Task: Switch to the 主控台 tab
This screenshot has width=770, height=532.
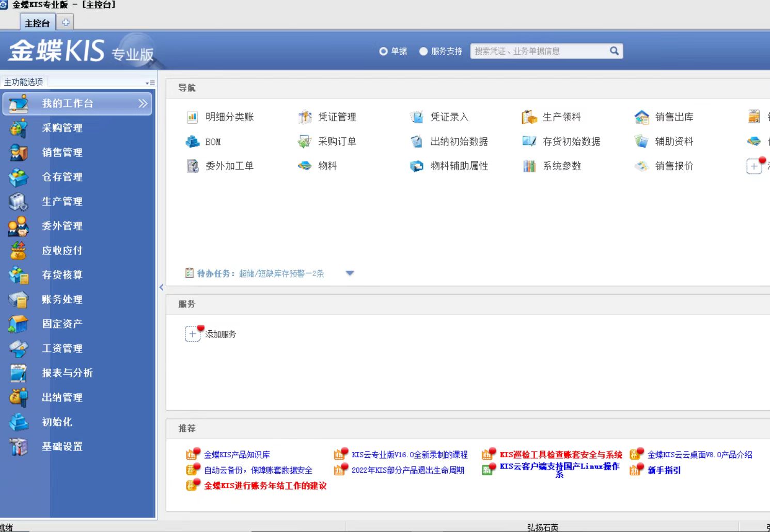Action: click(37, 23)
